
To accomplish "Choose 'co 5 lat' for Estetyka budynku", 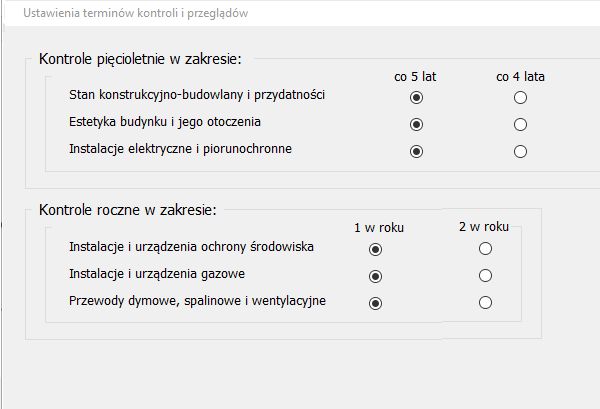I will [417, 125].
